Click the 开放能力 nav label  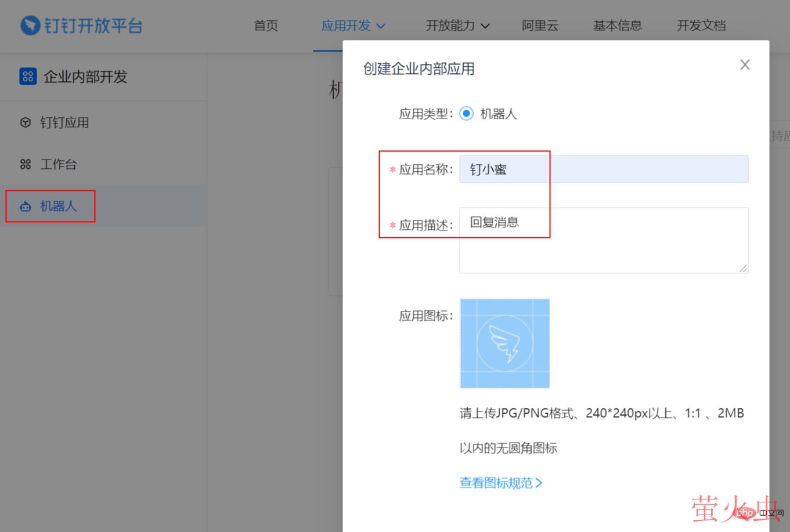[x=450, y=26]
